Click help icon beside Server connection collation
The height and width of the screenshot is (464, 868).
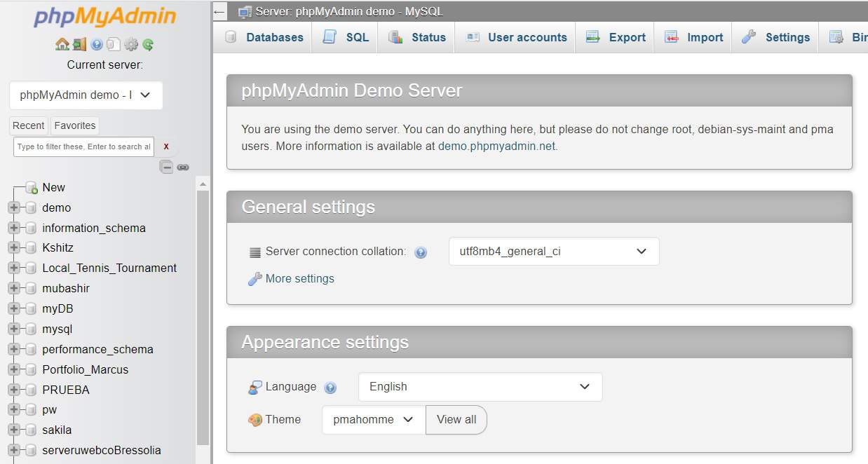421,252
